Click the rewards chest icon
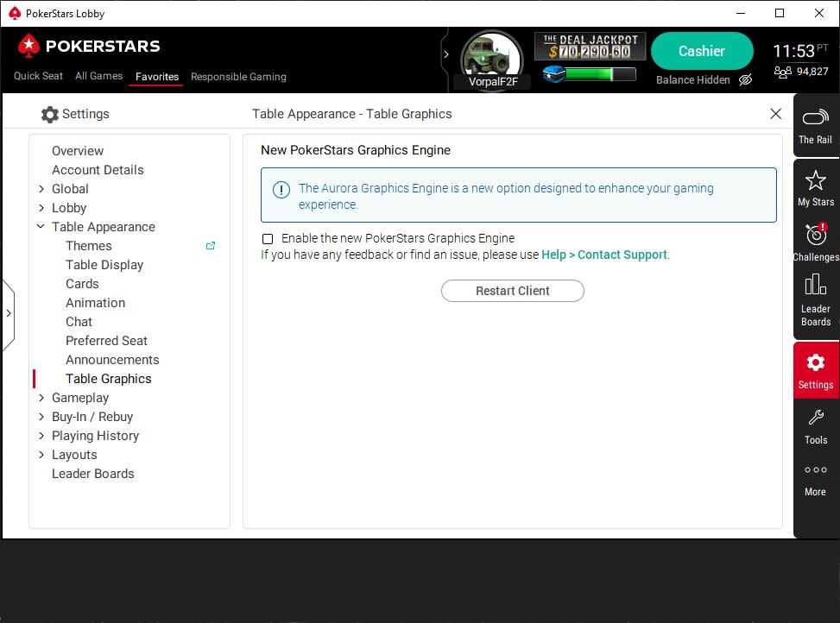 coord(554,74)
